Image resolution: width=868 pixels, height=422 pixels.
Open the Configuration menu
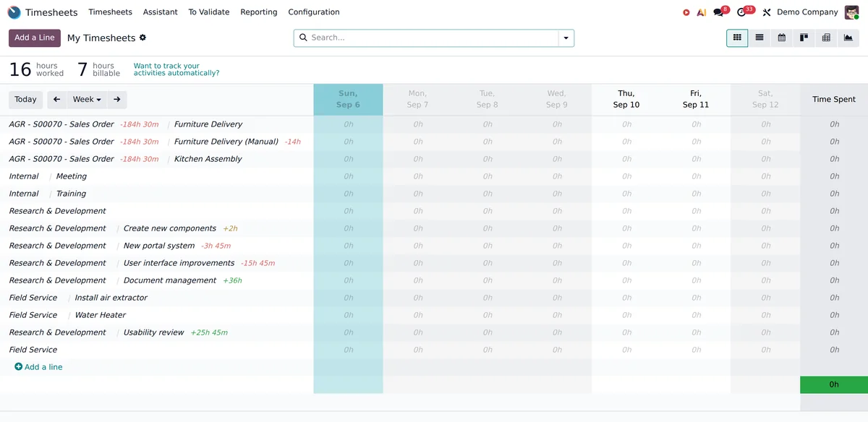click(314, 12)
